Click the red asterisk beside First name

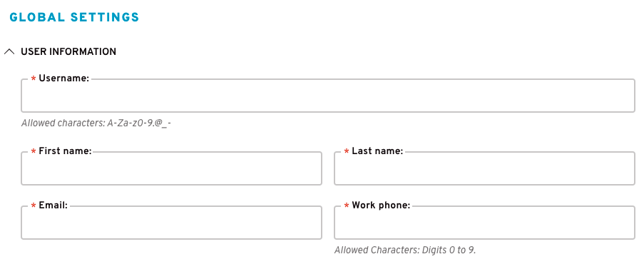point(34,152)
